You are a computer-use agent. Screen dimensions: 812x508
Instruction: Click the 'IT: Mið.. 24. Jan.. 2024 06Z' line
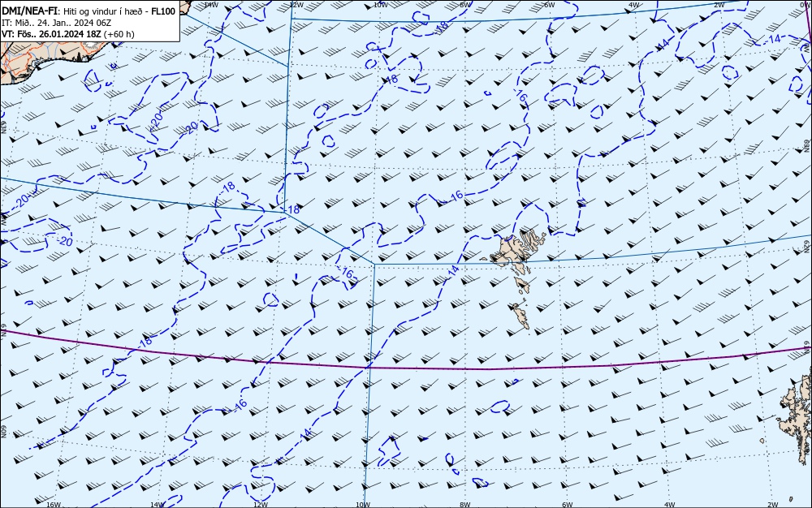pyautogui.click(x=57, y=23)
